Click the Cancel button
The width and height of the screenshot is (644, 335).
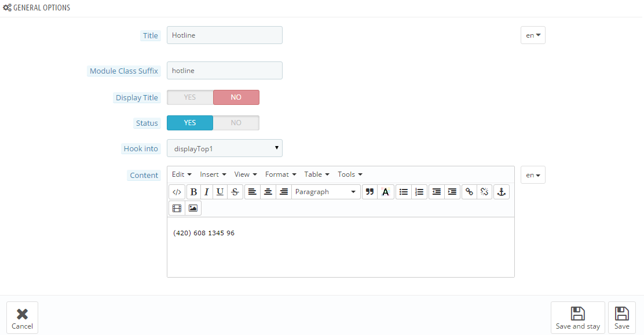click(x=22, y=318)
